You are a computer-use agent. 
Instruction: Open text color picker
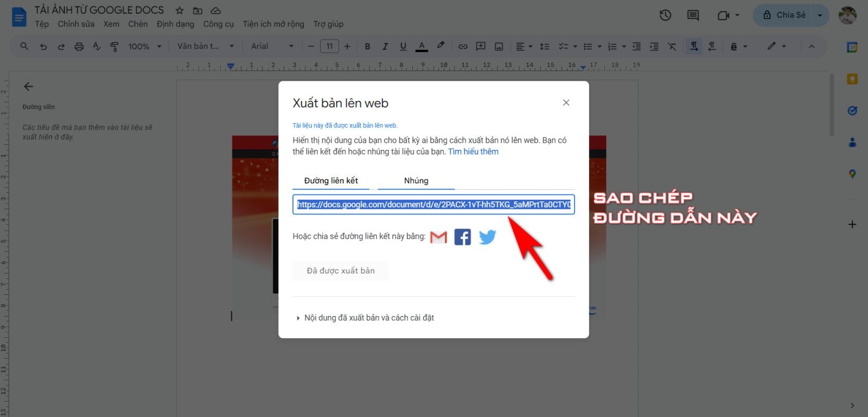(422, 46)
